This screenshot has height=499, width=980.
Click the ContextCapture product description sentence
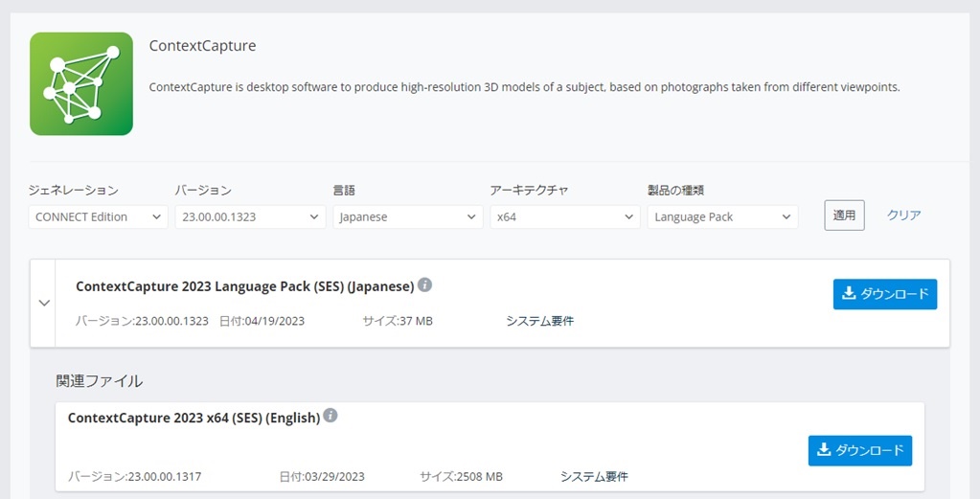click(x=524, y=87)
